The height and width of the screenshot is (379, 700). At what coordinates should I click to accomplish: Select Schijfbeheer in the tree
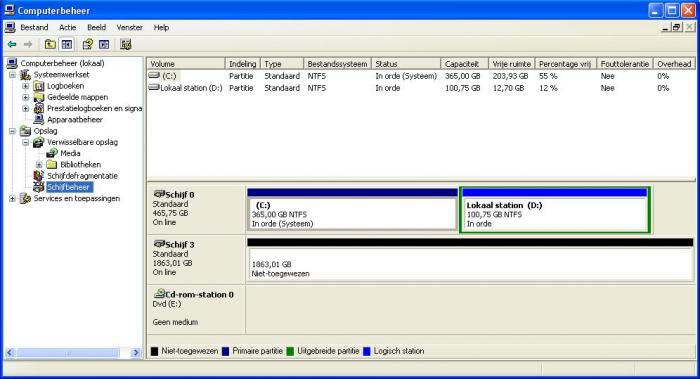(x=68, y=187)
